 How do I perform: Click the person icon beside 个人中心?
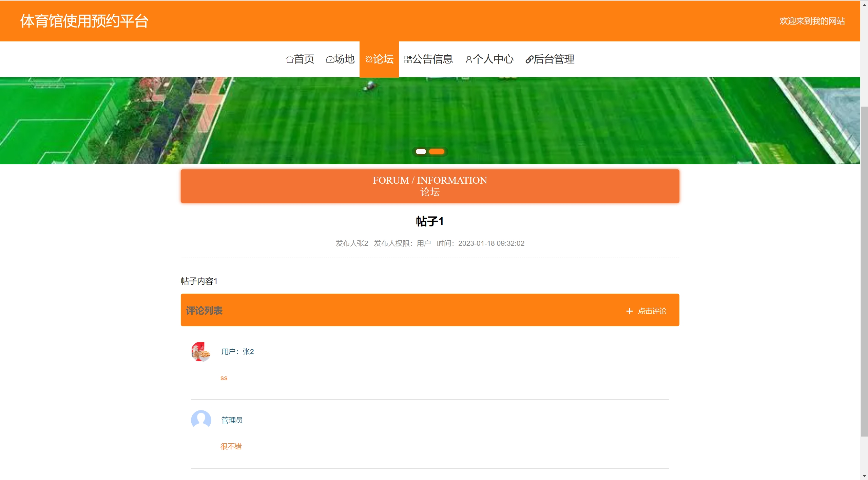(x=468, y=60)
